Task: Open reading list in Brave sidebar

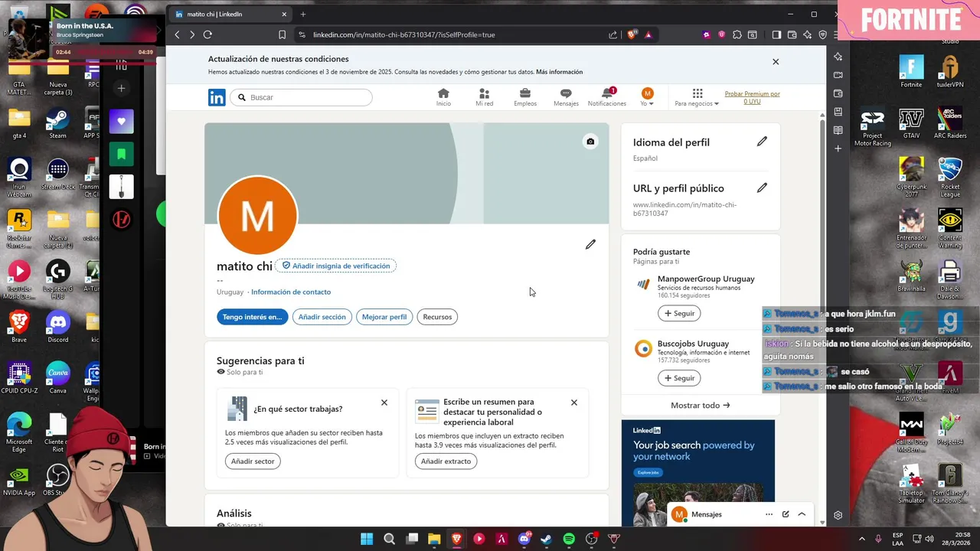Action: click(838, 130)
